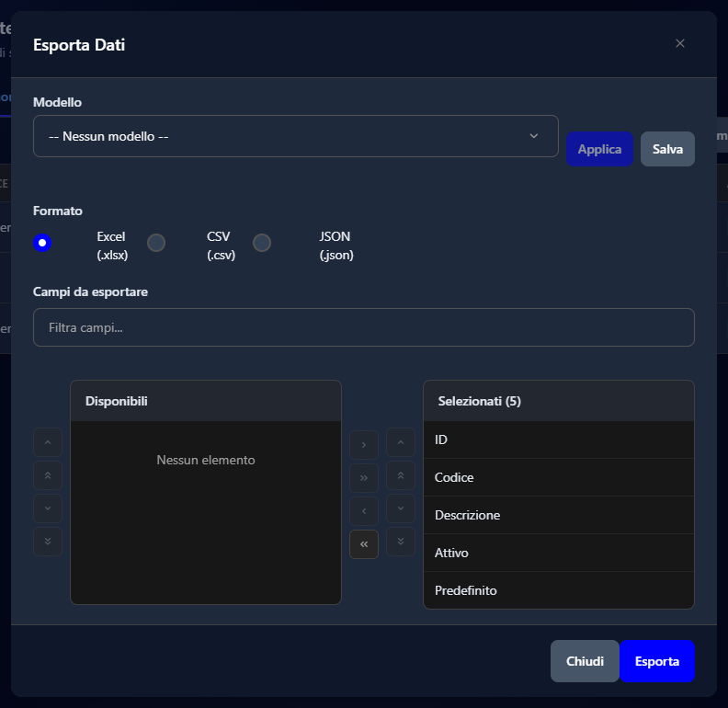Select Predefinito field in Selezionati list
Viewport: 728px width, 708px height.
click(559, 590)
